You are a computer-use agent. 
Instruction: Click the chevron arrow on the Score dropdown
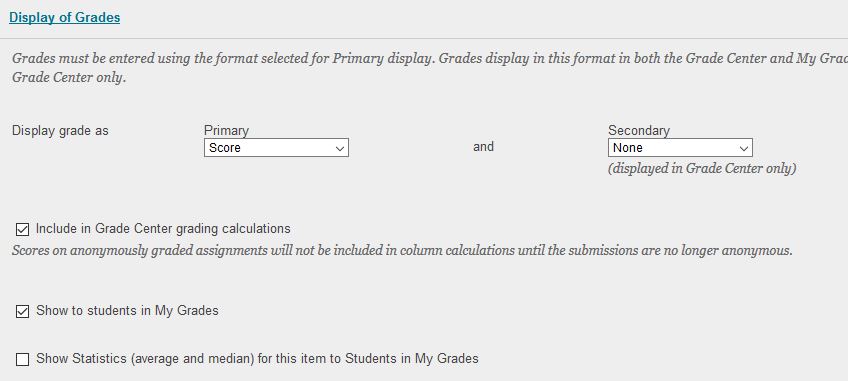340,148
